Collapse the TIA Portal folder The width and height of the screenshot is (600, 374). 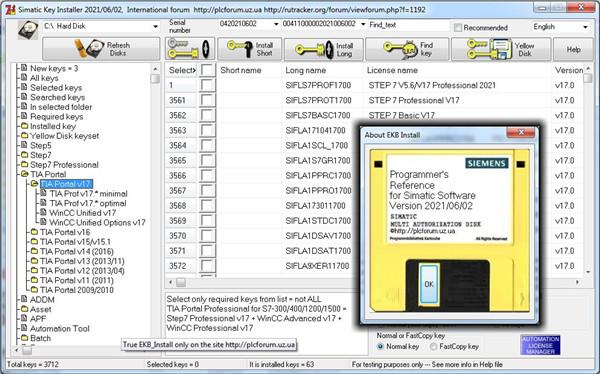pyautogui.click(x=48, y=174)
